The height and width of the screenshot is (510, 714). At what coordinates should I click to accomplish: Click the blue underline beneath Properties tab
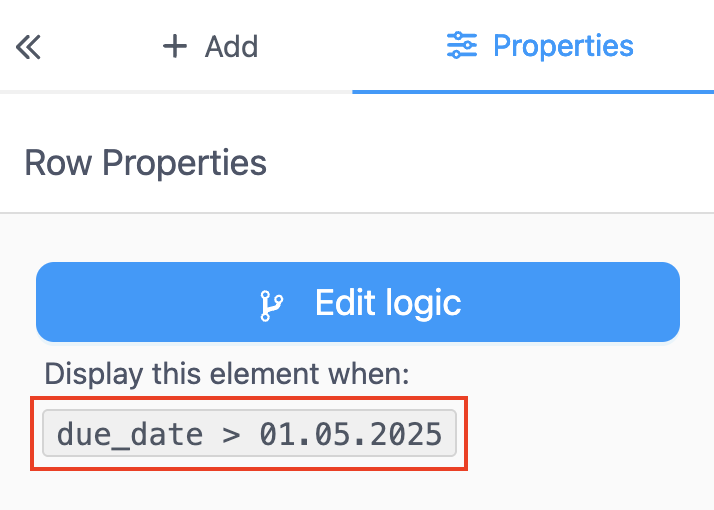[533, 92]
